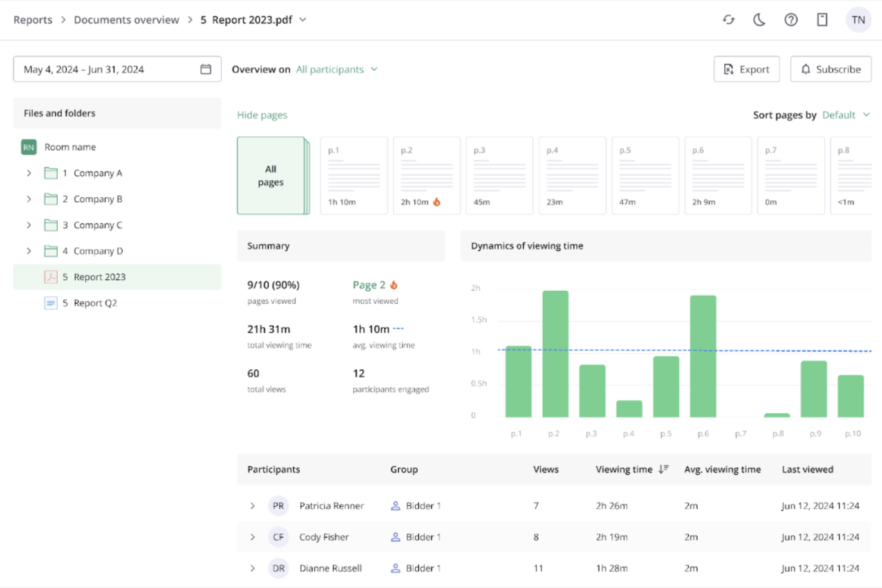Select the page 2 thumbnail with fire icon
This screenshot has width=882, height=588.
(x=426, y=175)
